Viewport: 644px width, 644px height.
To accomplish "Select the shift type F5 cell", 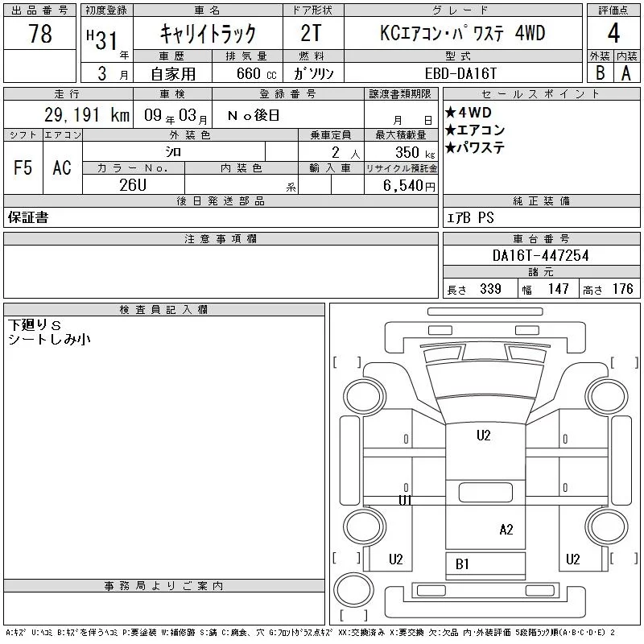I will 23,167.
